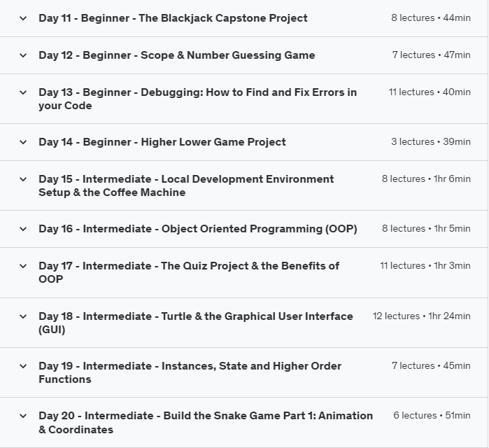The width and height of the screenshot is (489, 448).
Task: Toggle Day 19 section chevron
Action: [x=23, y=366]
